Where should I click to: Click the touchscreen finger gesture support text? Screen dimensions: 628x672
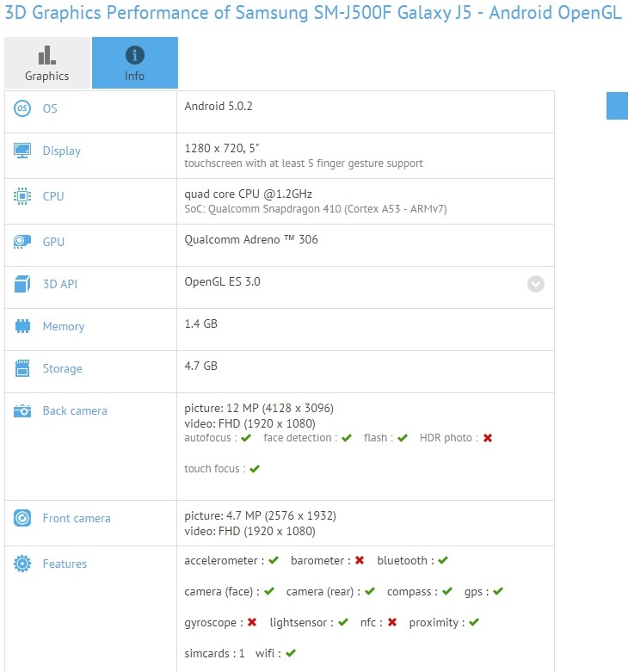point(304,163)
